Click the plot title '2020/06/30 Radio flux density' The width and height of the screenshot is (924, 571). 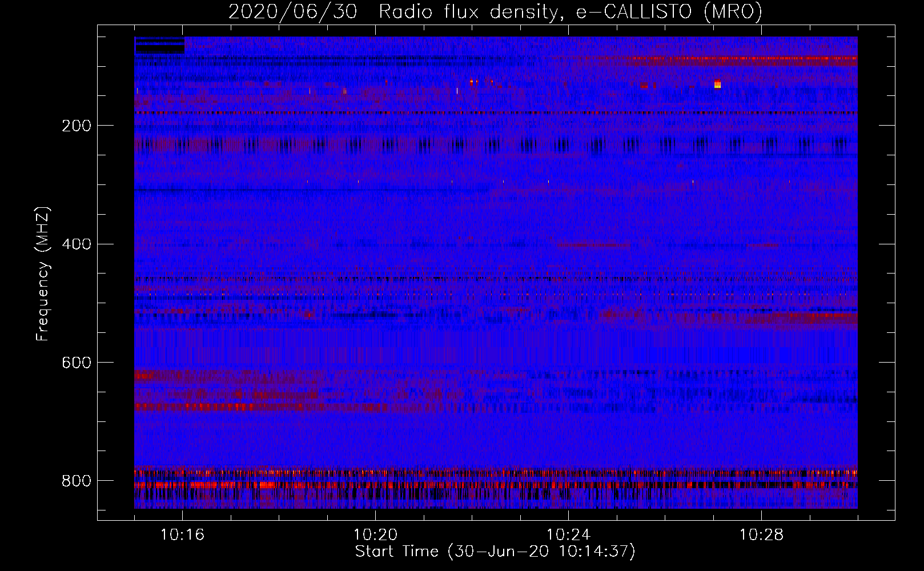393,12
